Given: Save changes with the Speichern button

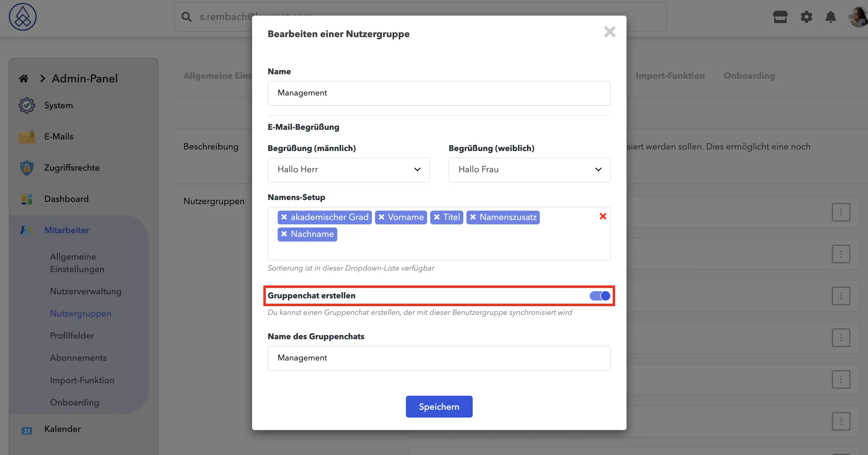Looking at the screenshot, I should pyautogui.click(x=439, y=406).
